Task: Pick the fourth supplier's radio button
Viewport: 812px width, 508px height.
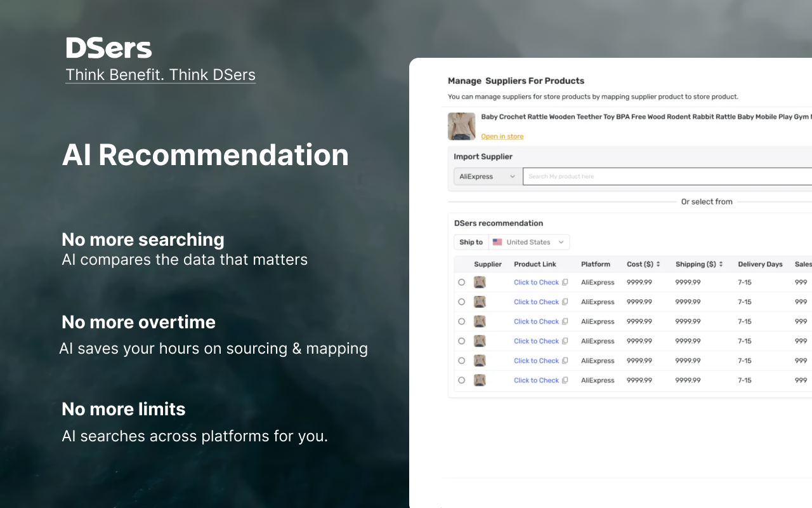Action: pyautogui.click(x=461, y=342)
